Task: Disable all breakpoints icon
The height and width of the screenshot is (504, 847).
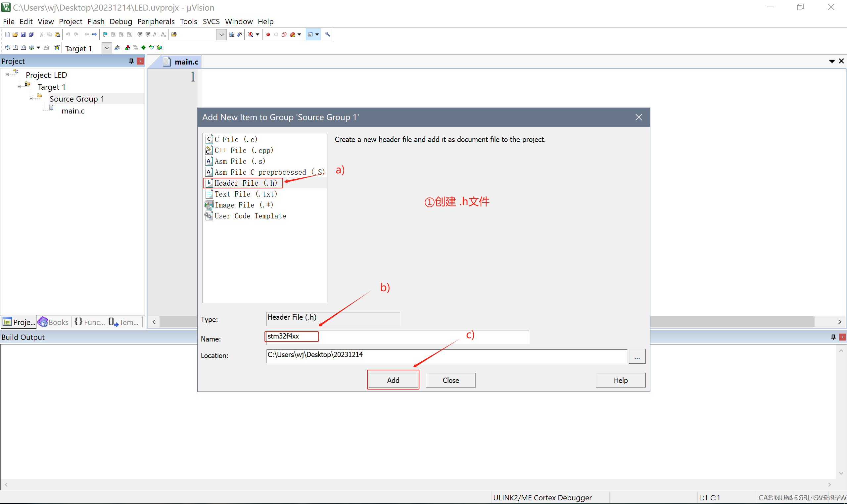Action: pos(284,34)
